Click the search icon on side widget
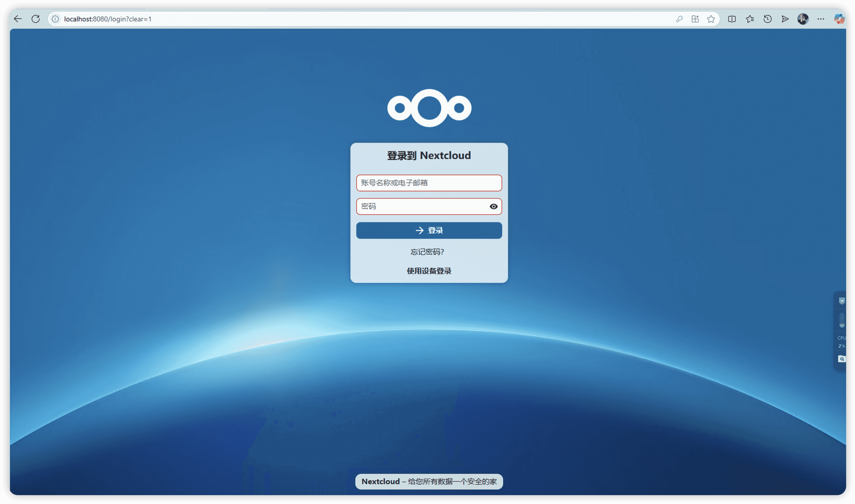The image size is (855, 504). tap(841, 359)
